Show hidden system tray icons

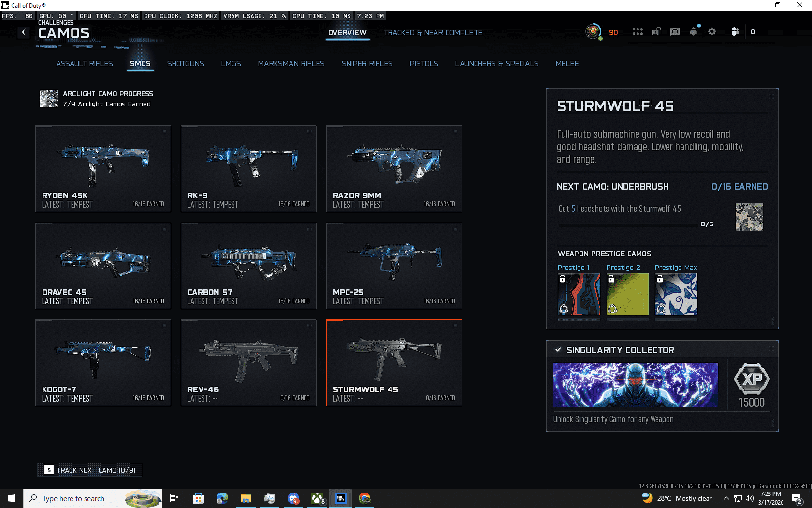click(x=726, y=498)
